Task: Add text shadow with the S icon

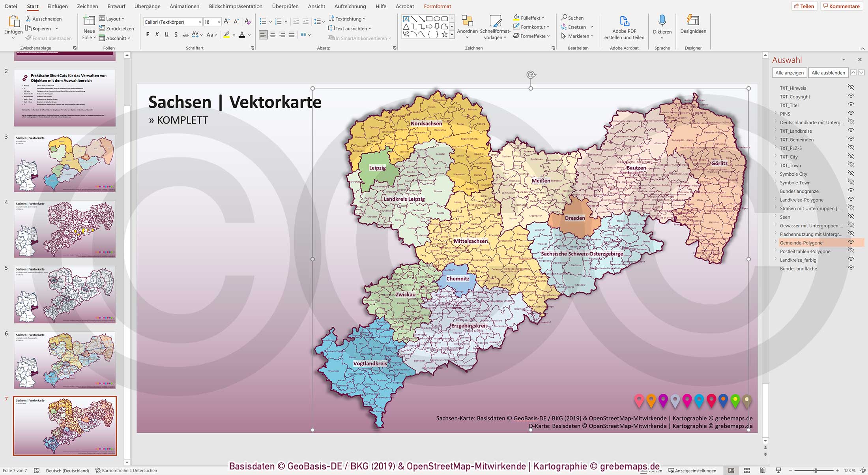Action: coord(176,34)
